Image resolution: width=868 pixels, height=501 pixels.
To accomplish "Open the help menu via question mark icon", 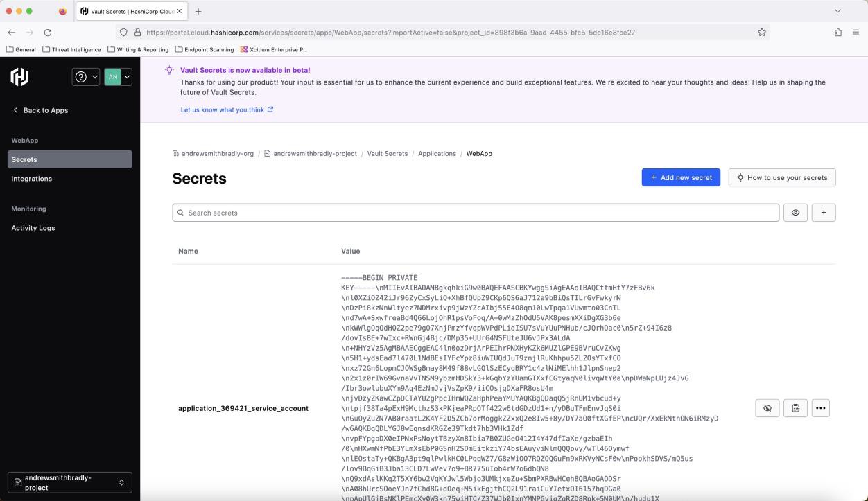I will pyautogui.click(x=82, y=77).
